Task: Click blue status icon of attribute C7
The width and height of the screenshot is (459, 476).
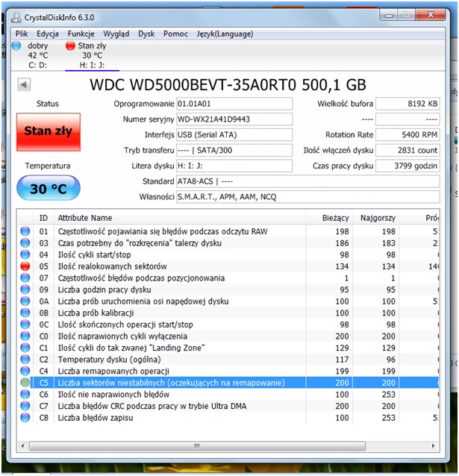Action: click(x=25, y=406)
